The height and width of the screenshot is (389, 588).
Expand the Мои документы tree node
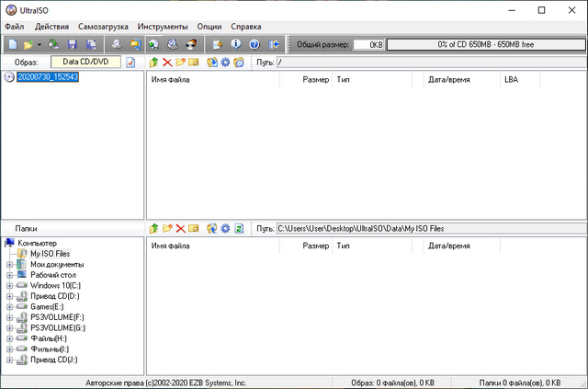click(9, 265)
